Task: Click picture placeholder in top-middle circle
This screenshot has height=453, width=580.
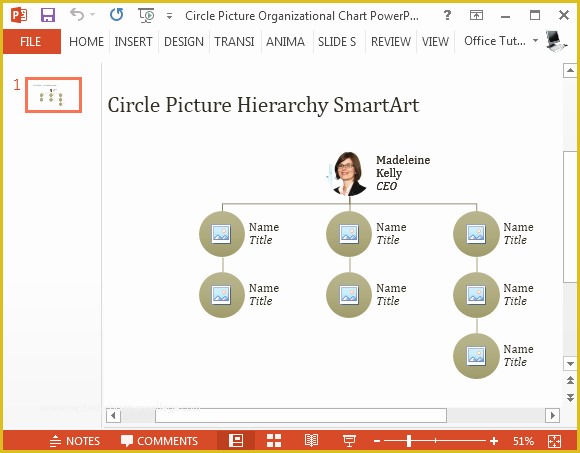Action: coord(349,234)
